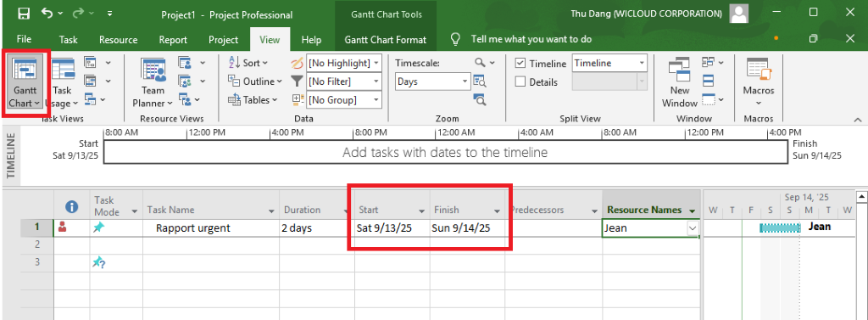Open the Tables menu
This screenshot has height=320, width=868.
tap(253, 100)
